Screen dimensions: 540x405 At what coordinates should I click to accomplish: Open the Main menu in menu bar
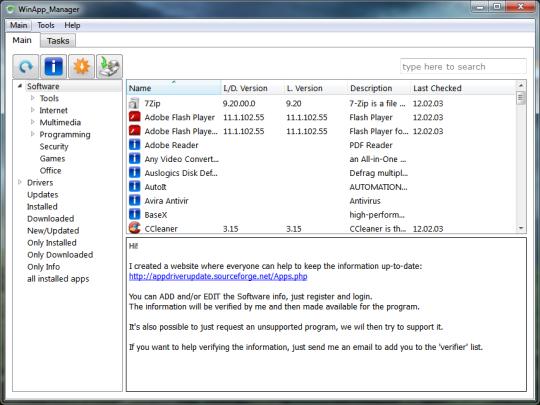19,25
